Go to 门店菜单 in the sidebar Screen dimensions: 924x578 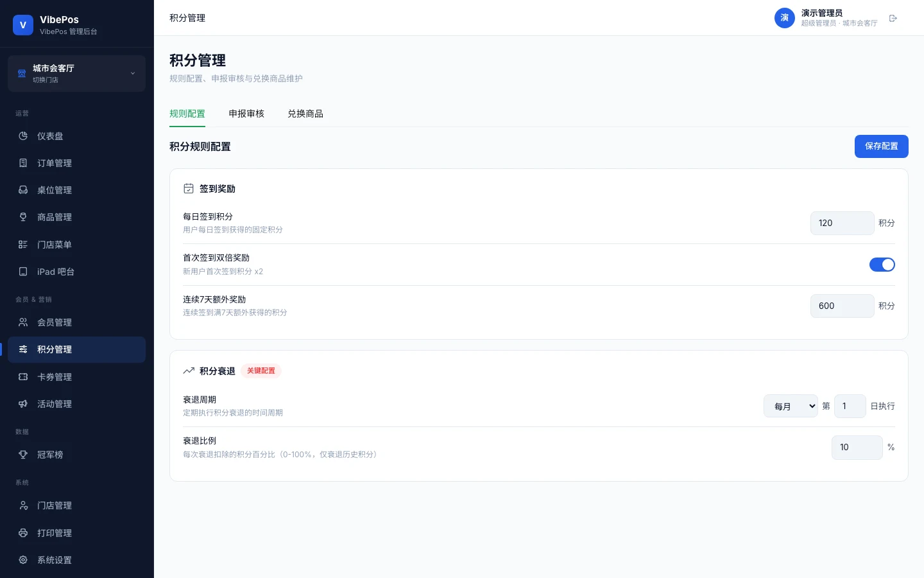click(77, 245)
